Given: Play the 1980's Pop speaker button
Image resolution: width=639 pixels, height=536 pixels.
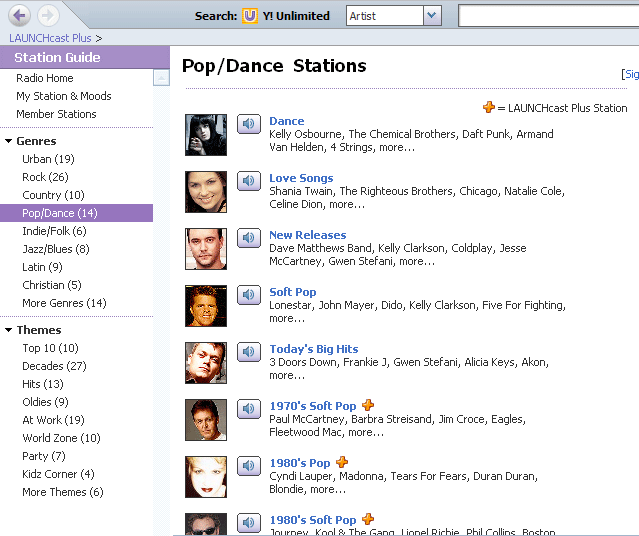Looking at the screenshot, I should point(249,466).
